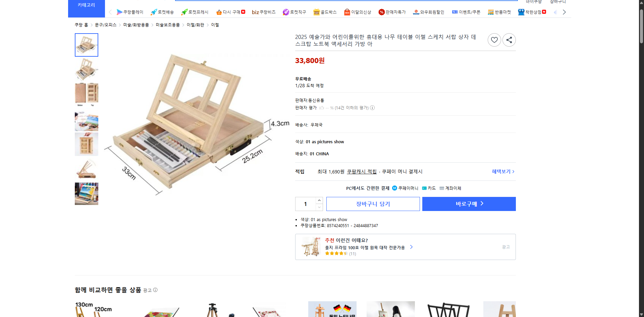Image resolution: width=644 pixels, height=317 pixels.
Task: Open 판매자특가 seller specials
Action: click(x=392, y=12)
